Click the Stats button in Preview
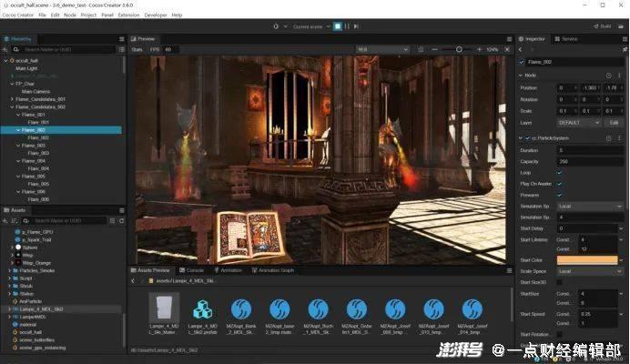Viewport: 630px width, 364px height. point(137,49)
